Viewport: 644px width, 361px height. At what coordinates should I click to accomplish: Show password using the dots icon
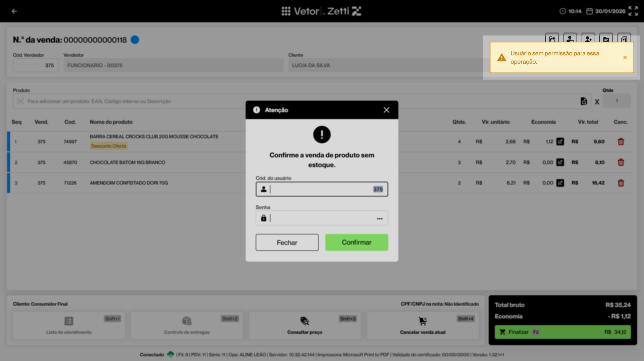(380, 218)
